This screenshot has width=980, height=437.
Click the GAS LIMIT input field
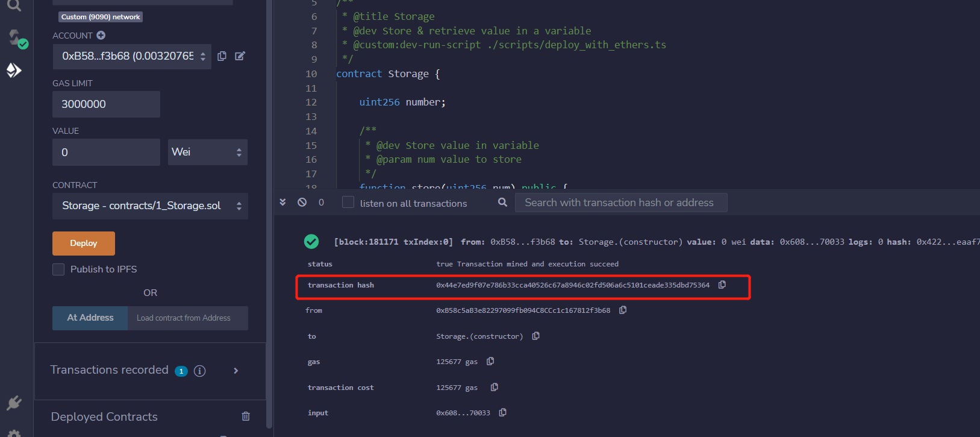[x=106, y=104]
